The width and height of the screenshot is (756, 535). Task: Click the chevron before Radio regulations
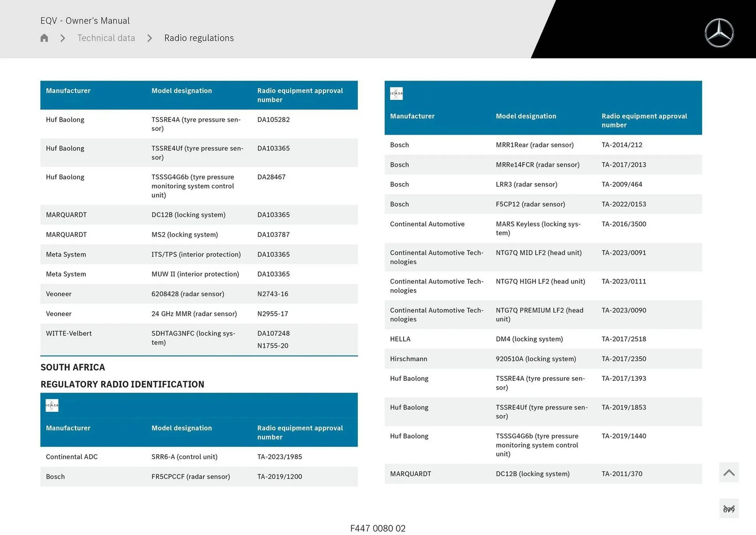[150, 38]
